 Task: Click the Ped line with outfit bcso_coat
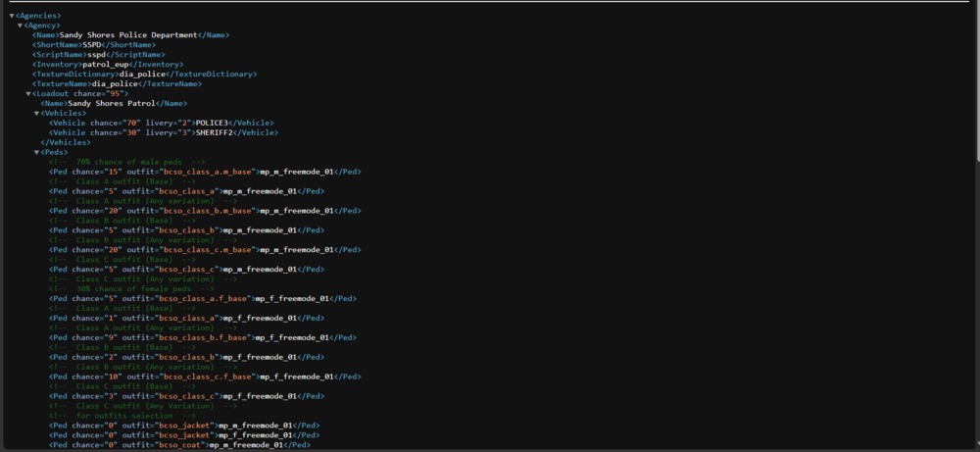(179, 445)
